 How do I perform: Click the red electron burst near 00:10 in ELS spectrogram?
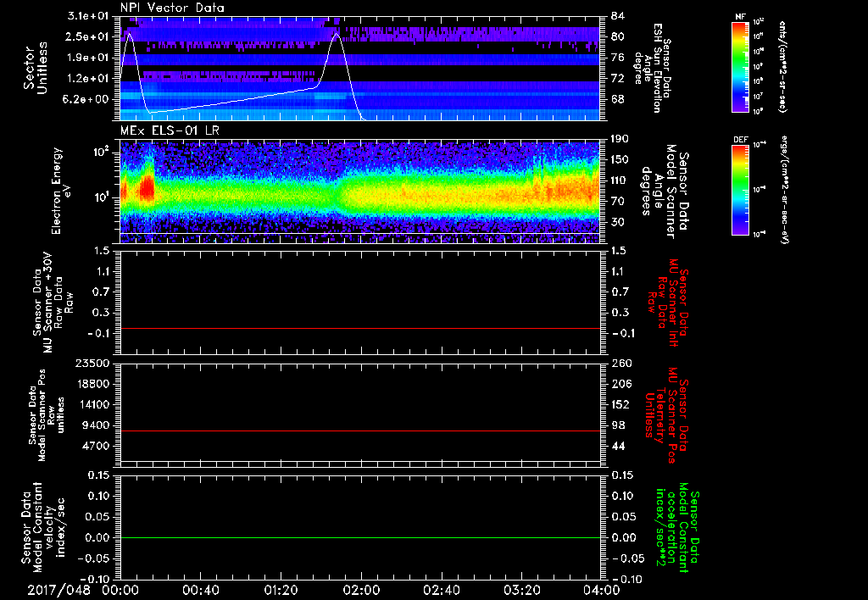click(x=147, y=188)
